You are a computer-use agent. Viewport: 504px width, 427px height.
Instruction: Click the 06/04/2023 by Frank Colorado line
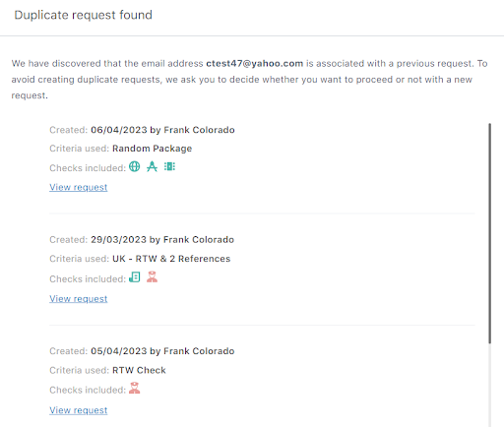[x=142, y=130]
